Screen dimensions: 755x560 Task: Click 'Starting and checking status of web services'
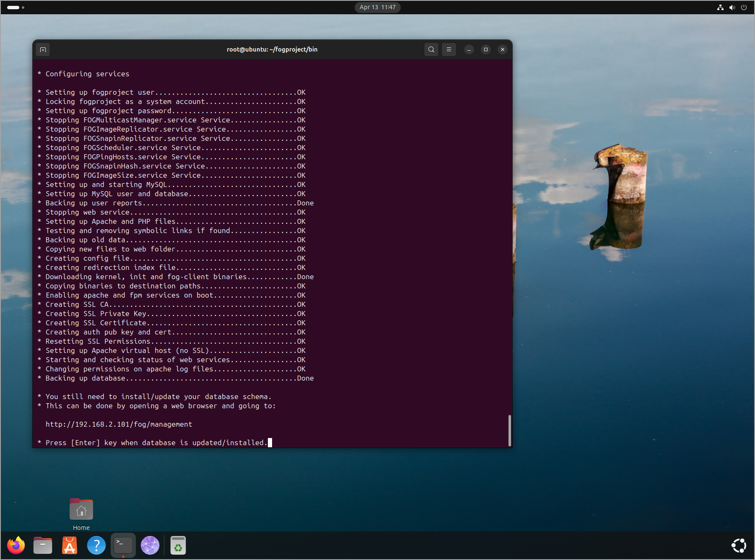(x=171, y=360)
